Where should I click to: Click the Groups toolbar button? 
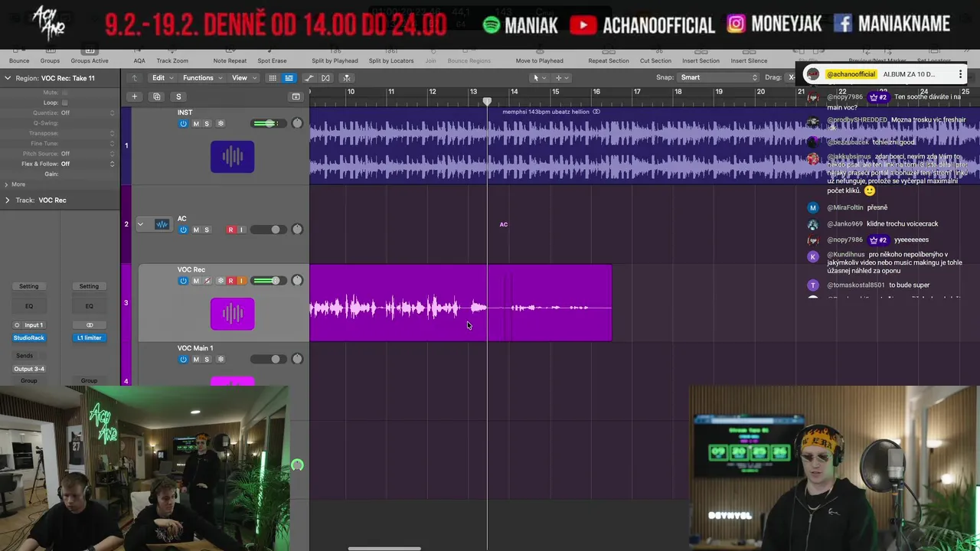point(50,60)
